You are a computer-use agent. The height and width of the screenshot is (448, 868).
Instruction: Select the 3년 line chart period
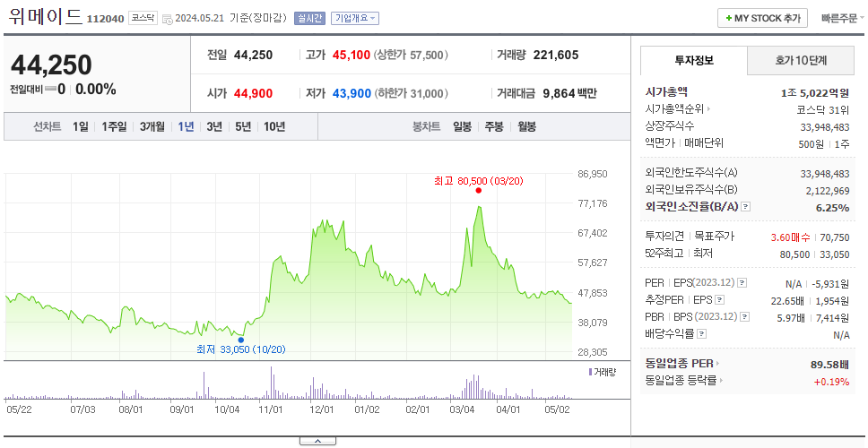point(214,126)
